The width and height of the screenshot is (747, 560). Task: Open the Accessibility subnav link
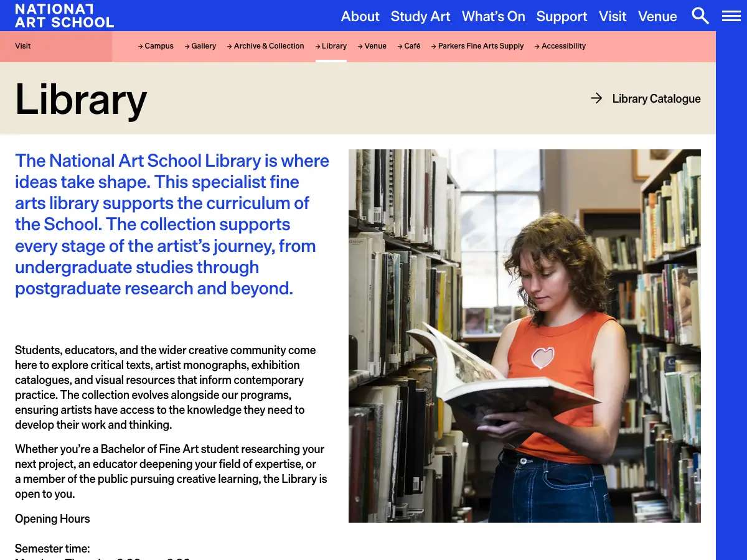click(x=560, y=46)
